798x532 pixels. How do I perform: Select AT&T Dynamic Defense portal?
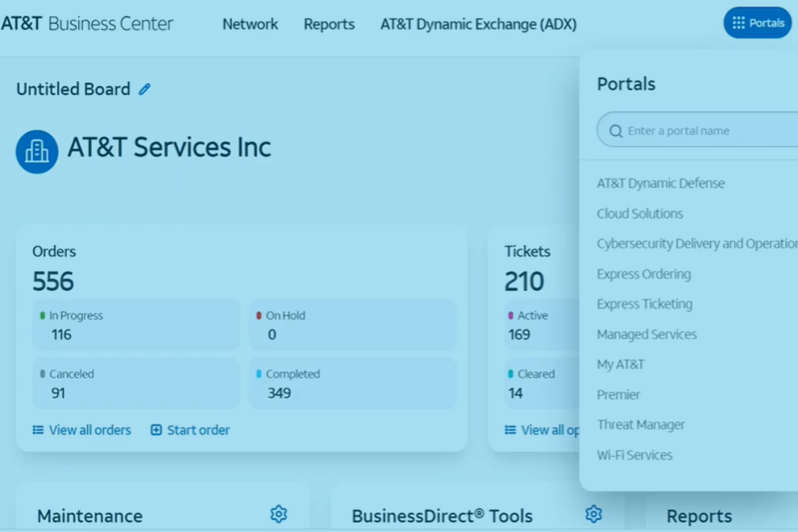point(661,183)
